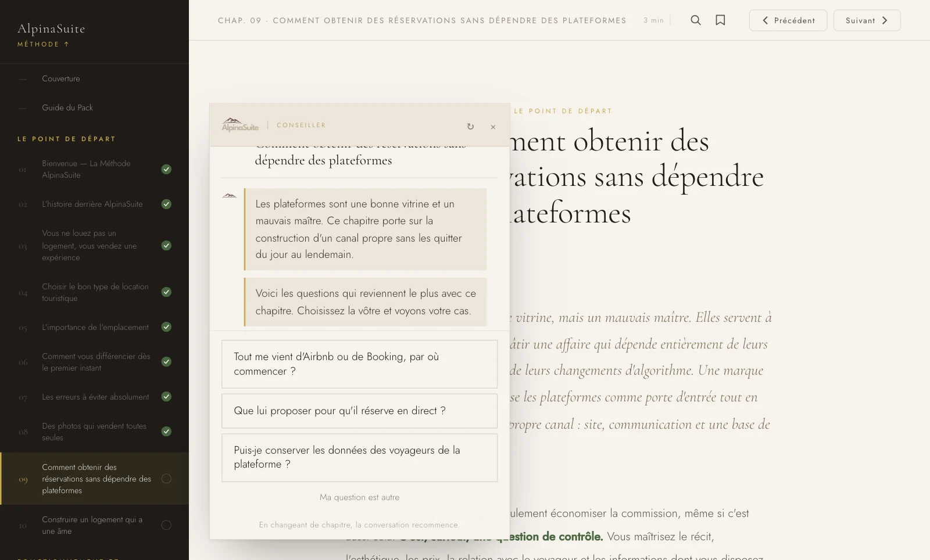Open the search magnifier icon
This screenshot has width=930, height=560.
pos(695,20)
